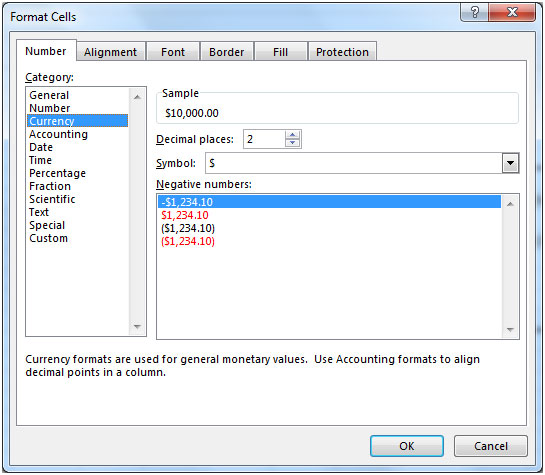Image resolution: width=545 pixels, height=475 pixels.
Task: Choose the Accounting category
Action: pos(58,134)
